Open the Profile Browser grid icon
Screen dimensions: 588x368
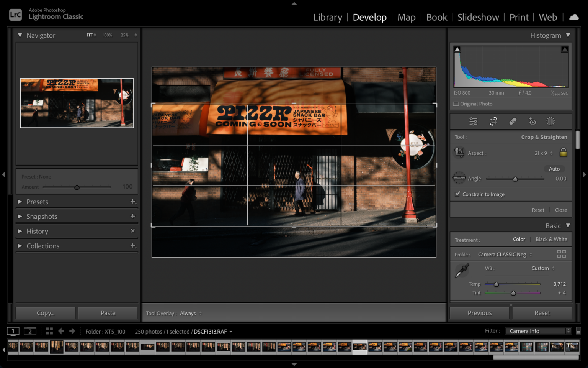pos(561,254)
